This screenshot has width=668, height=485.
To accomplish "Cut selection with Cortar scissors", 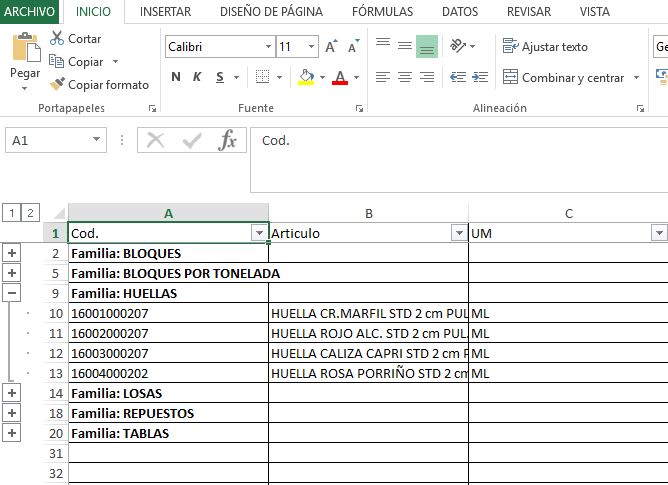I will [x=75, y=38].
